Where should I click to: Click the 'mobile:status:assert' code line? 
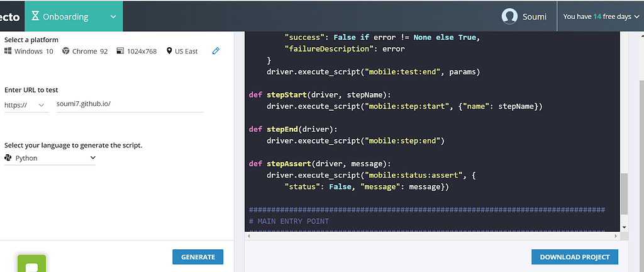[x=371, y=176]
